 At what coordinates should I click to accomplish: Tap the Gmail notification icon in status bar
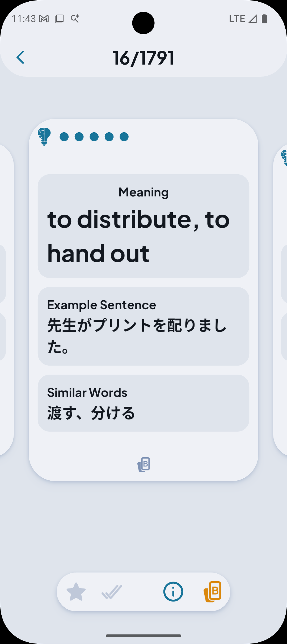click(x=44, y=19)
